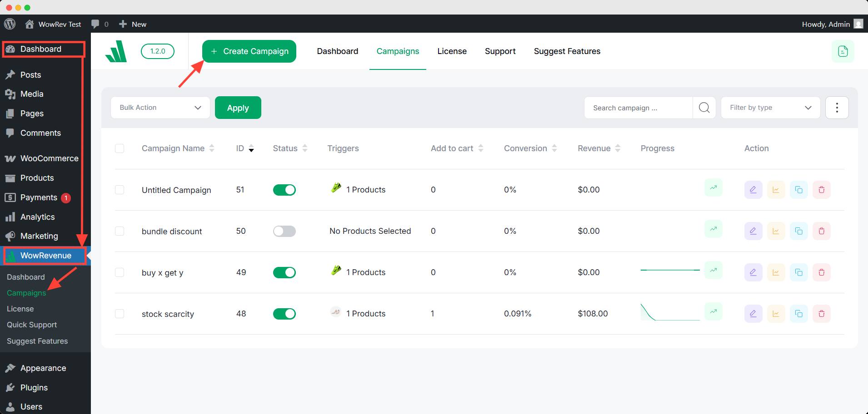This screenshot has height=414, width=868.
Task: Open Products in the sidebar menu
Action: (x=45, y=178)
